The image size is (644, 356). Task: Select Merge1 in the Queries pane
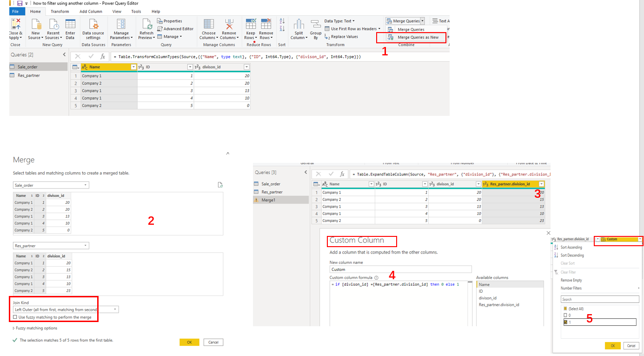pyautogui.click(x=281, y=200)
